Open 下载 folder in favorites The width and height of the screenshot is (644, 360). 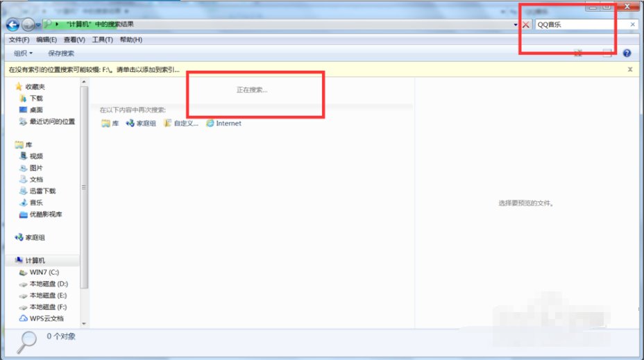pos(36,98)
